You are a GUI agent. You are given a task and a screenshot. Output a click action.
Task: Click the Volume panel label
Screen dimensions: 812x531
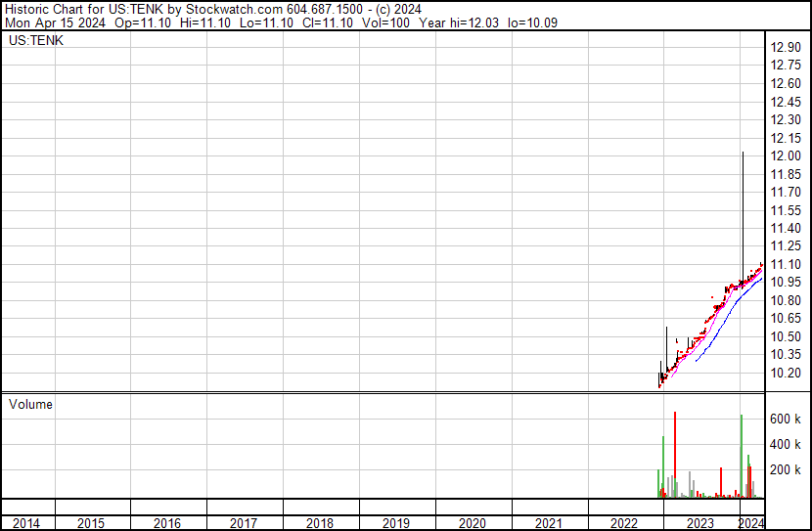coord(30,404)
